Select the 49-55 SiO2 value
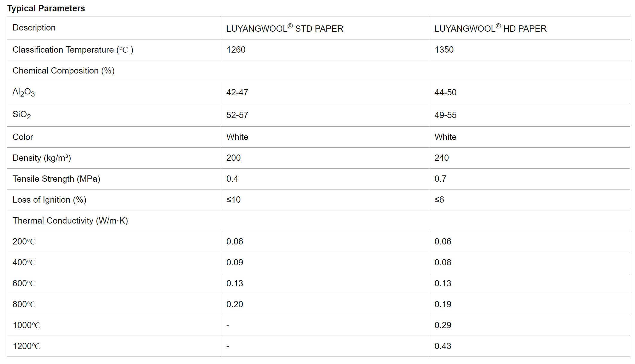 (x=445, y=115)
